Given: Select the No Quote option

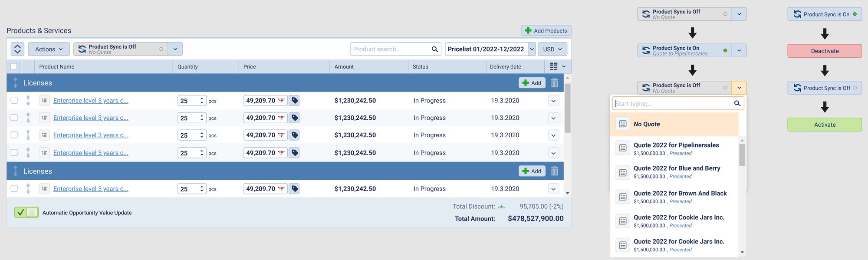Looking at the screenshot, I should pos(674,124).
